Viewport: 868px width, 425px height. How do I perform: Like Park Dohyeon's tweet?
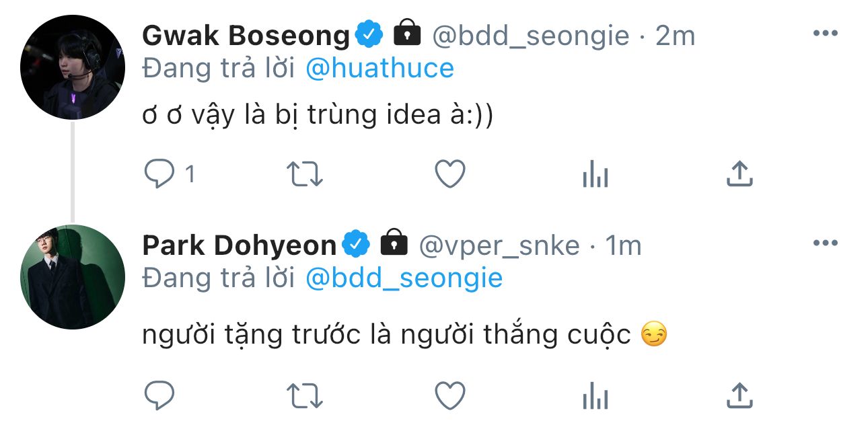[450, 395]
